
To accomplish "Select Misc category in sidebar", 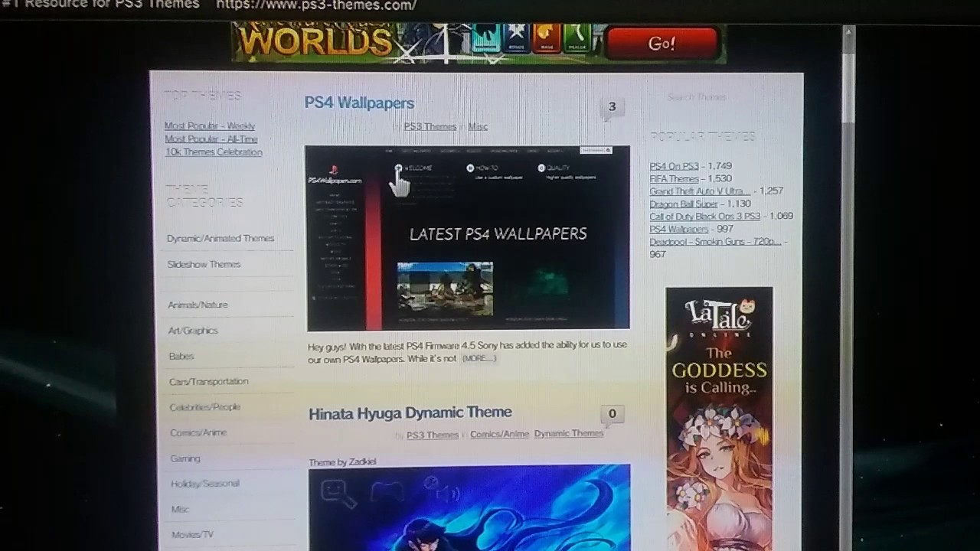I will coord(180,509).
